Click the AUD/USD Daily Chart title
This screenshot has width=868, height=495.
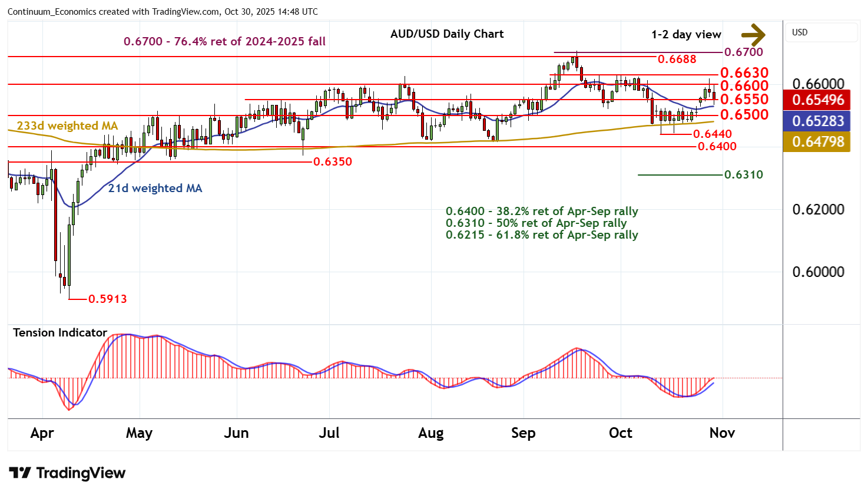point(447,34)
